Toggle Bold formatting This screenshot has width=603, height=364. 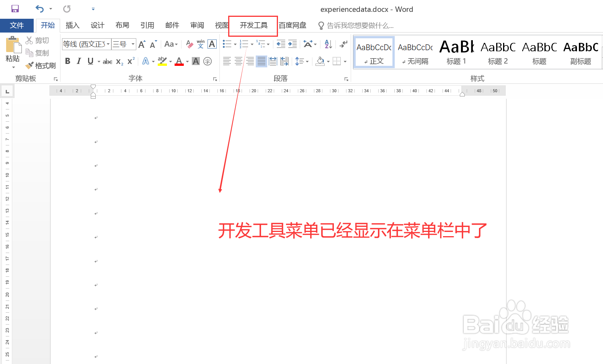pos(68,61)
